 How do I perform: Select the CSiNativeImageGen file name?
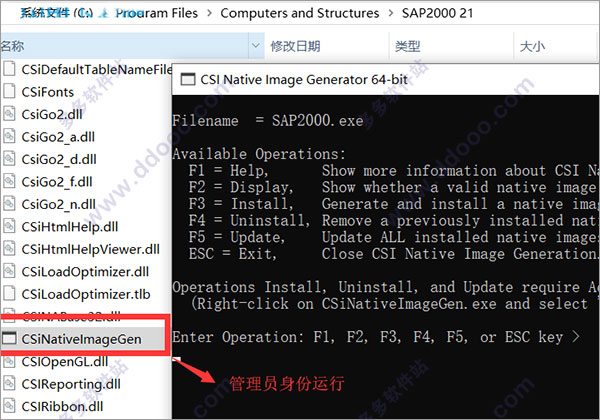(x=82, y=339)
